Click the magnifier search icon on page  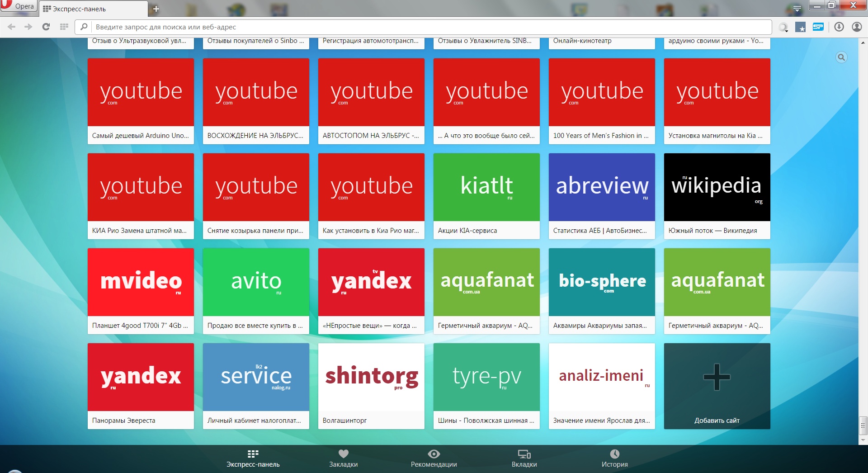click(x=841, y=57)
